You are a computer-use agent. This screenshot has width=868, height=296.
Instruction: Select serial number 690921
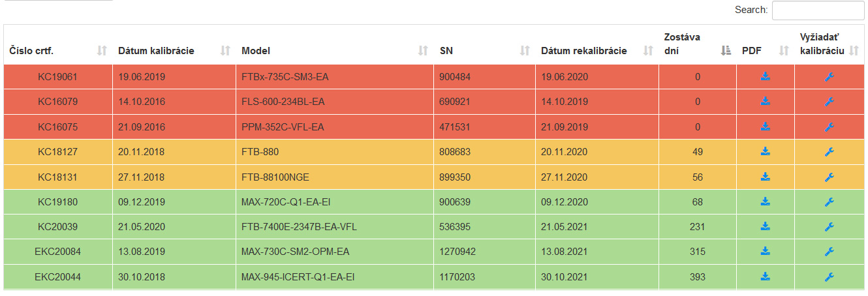click(x=455, y=102)
